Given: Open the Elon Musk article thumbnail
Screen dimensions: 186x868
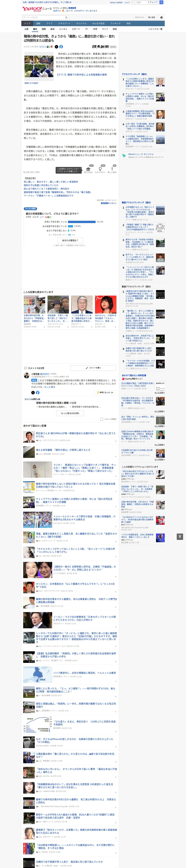Looking at the screenshot, I should point(38,620).
